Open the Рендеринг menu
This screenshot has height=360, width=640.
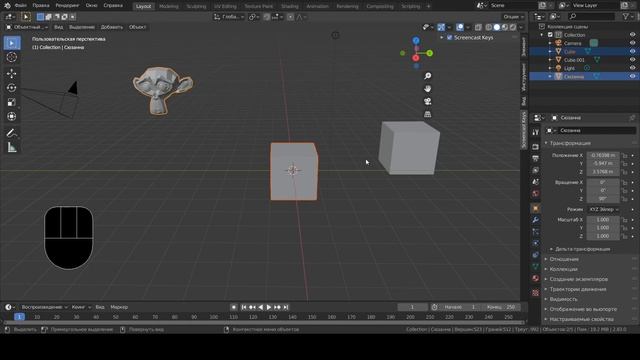tap(67, 6)
